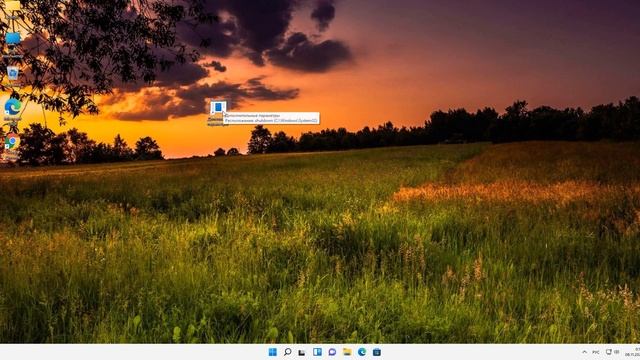
Task: Open File Explorer from the taskbar
Action: click(347, 352)
